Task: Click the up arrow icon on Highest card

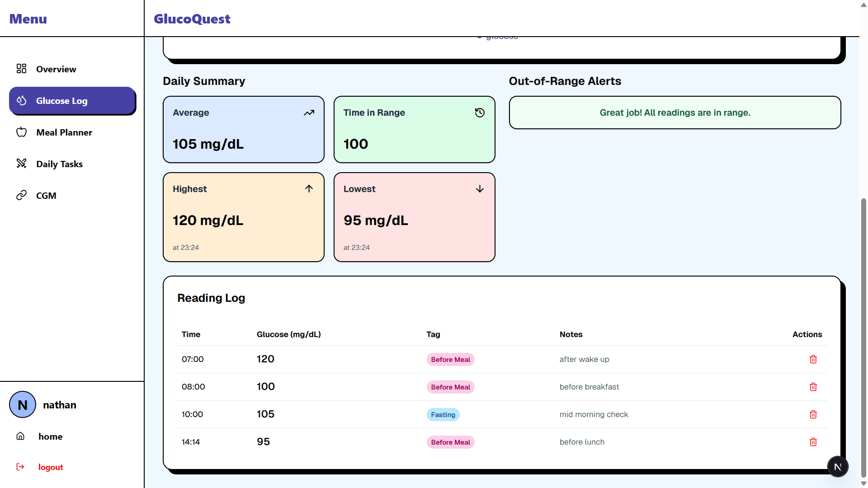Action: pos(309,189)
